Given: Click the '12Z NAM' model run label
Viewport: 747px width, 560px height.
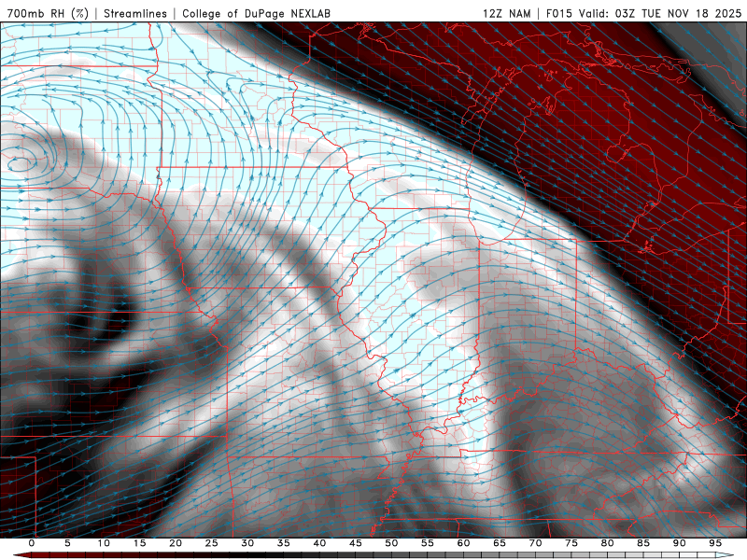Looking at the screenshot, I should pyautogui.click(x=506, y=13).
